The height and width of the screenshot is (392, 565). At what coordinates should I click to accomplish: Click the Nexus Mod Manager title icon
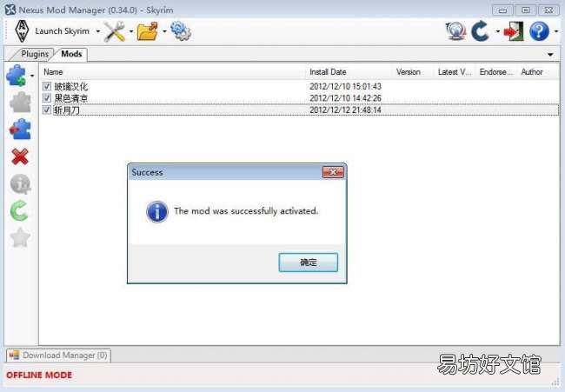coord(10,10)
